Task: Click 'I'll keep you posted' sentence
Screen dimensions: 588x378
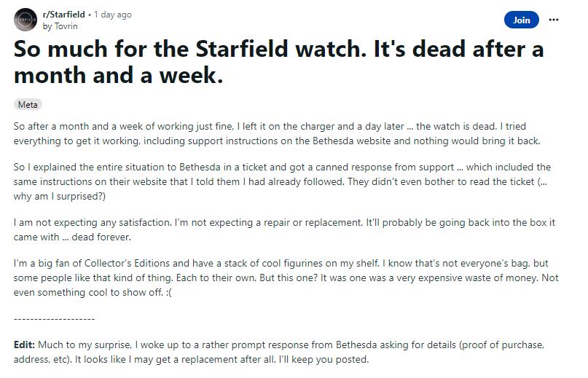Action: click(x=324, y=359)
